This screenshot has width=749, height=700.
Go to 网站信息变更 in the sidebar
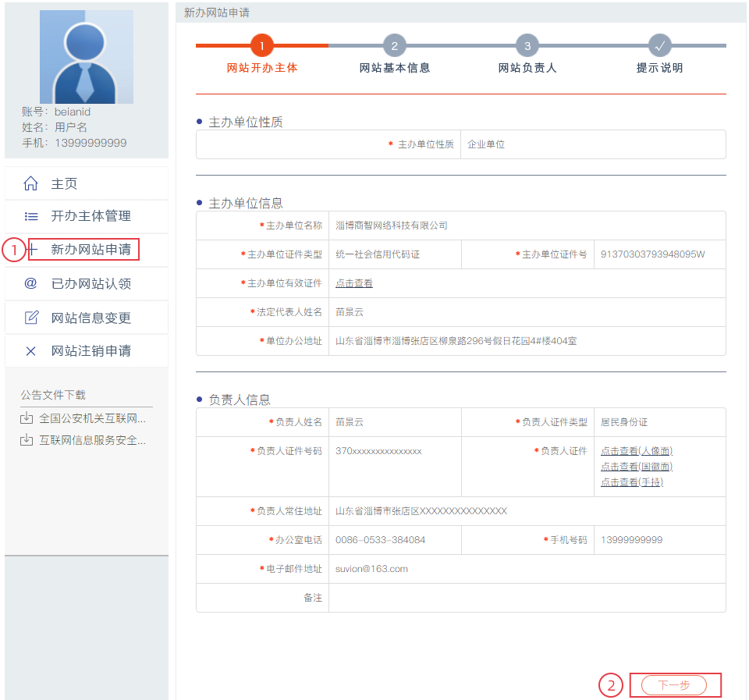point(87,318)
